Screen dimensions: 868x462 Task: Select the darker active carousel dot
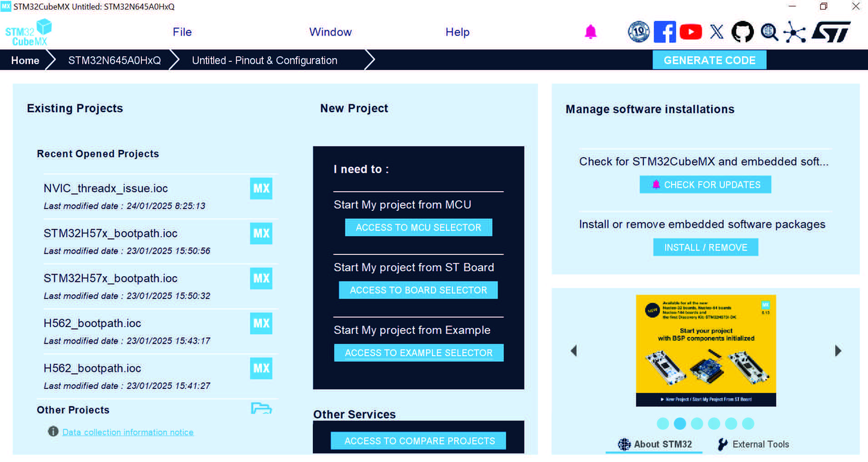click(680, 423)
